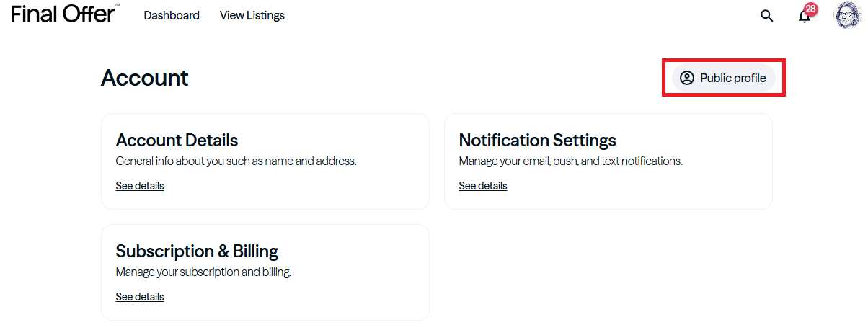Click See details under Subscription & Billing

pos(140,297)
